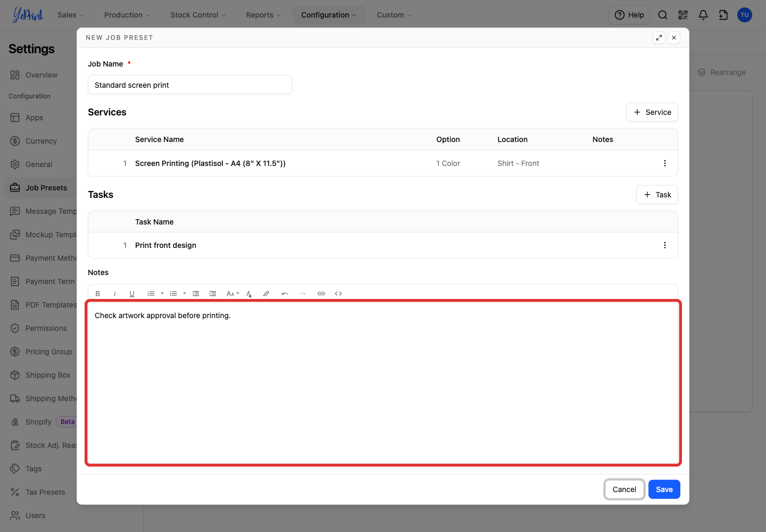Undo the last Notes edit

pos(285,294)
